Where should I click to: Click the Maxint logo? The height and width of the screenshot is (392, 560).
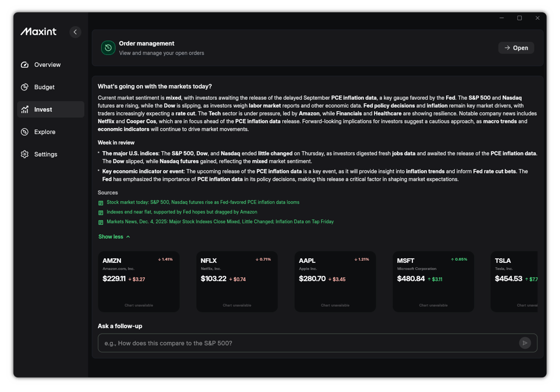pyautogui.click(x=39, y=32)
